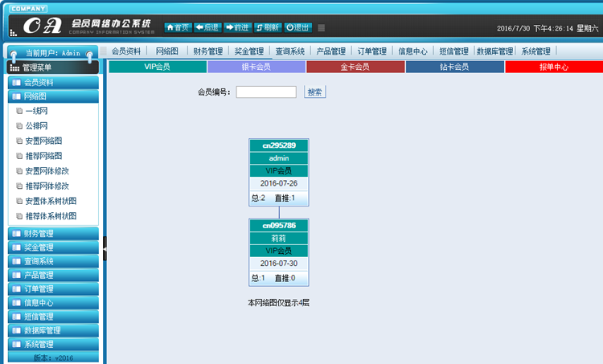Open the 数据库管理 top menu tab
Image resolution: width=603 pixels, height=364 pixels.
pos(494,51)
